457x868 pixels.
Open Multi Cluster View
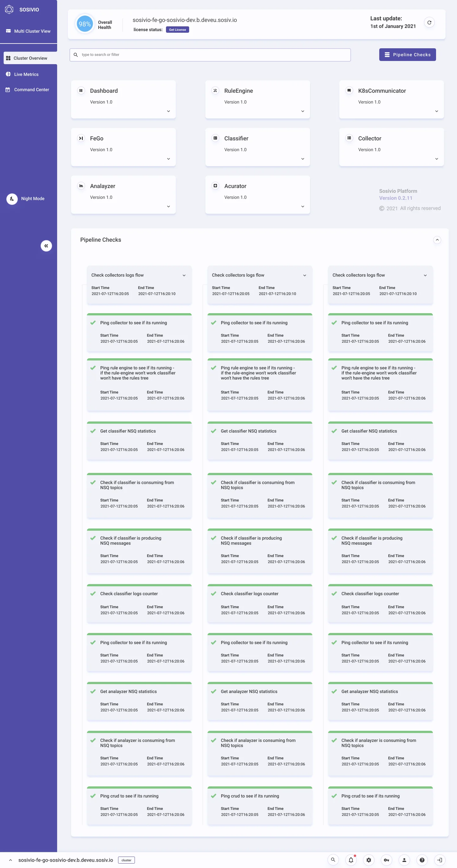pos(29,31)
